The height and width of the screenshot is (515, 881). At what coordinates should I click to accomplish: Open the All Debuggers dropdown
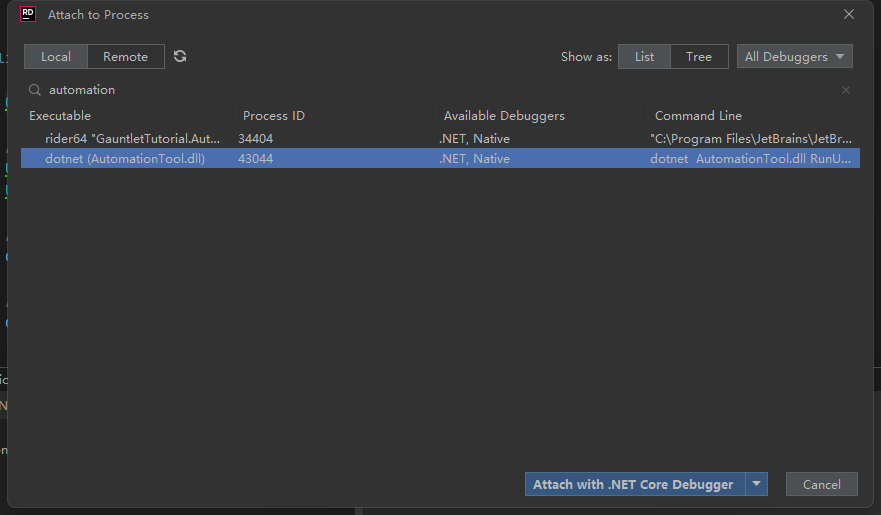point(795,57)
